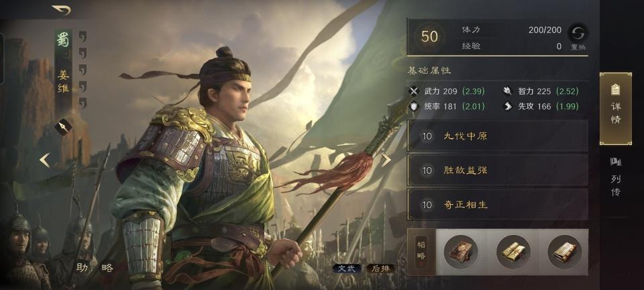Tap the spear troop-type diamond icon
644x290 pixels.
[63, 127]
